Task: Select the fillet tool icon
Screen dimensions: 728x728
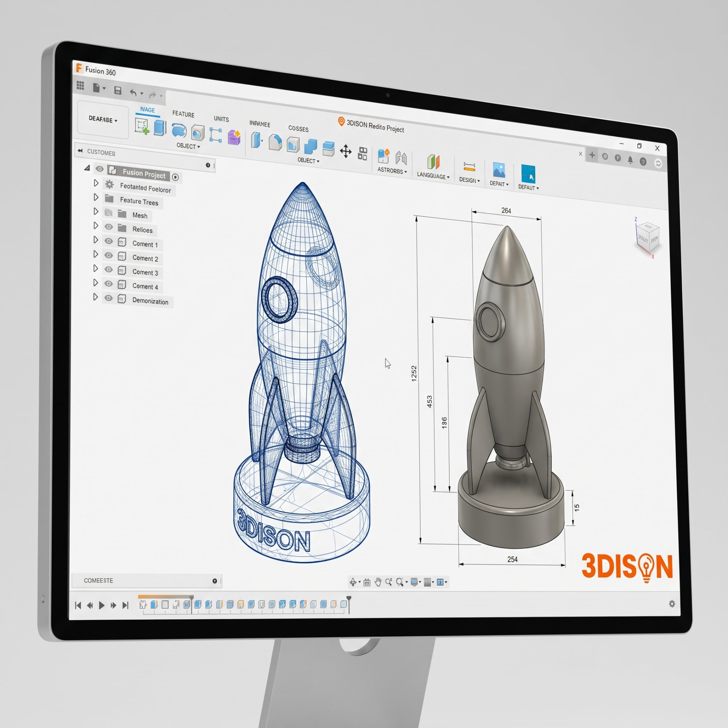Action: point(275,143)
